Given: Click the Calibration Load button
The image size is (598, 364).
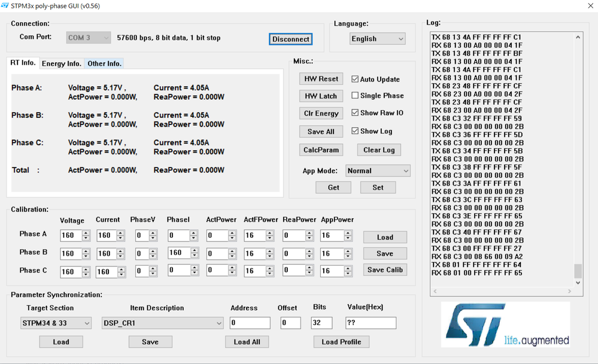Looking at the screenshot, I should pyautogui.click(x=385, y=237).
